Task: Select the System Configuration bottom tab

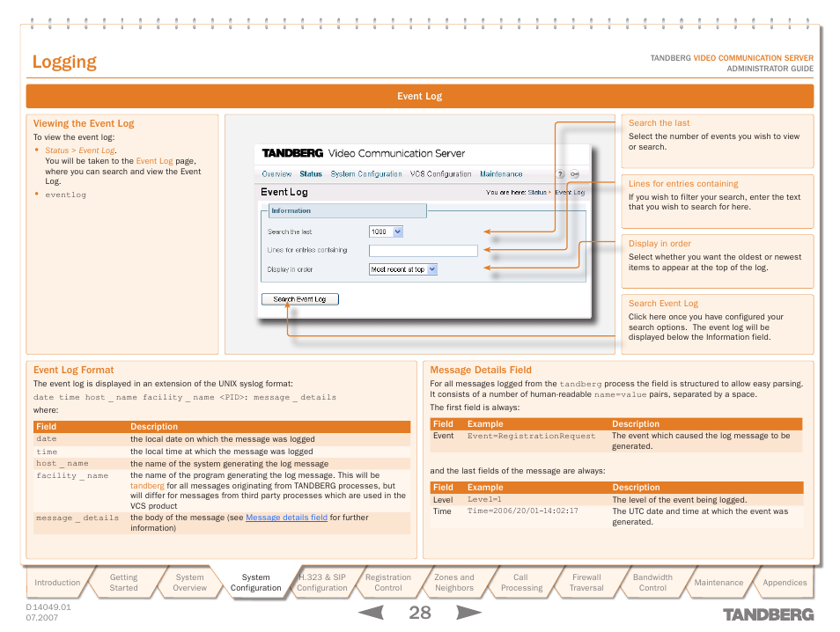Action: pyautogui.click(x=255, y=582)
